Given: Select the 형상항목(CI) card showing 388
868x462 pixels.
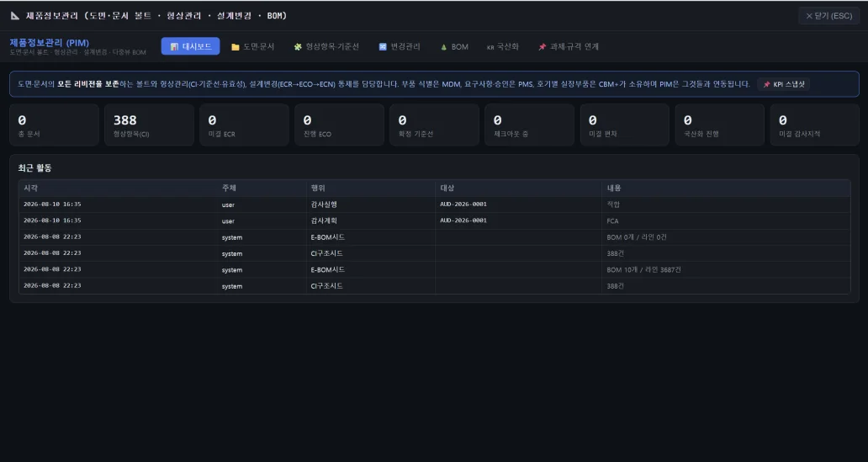Looking at the screenshot, I should point(149,125).
